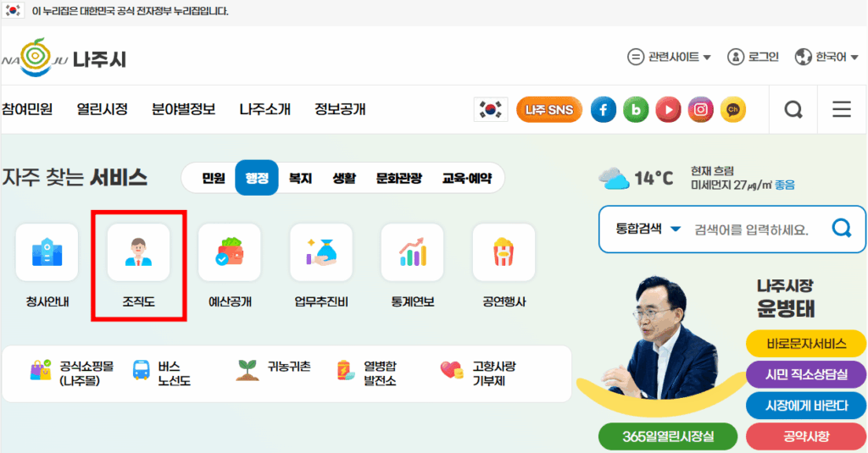Open the 청사안내 building icon
The height and width of the screenshot is (453, 868).
click(47, 252)
